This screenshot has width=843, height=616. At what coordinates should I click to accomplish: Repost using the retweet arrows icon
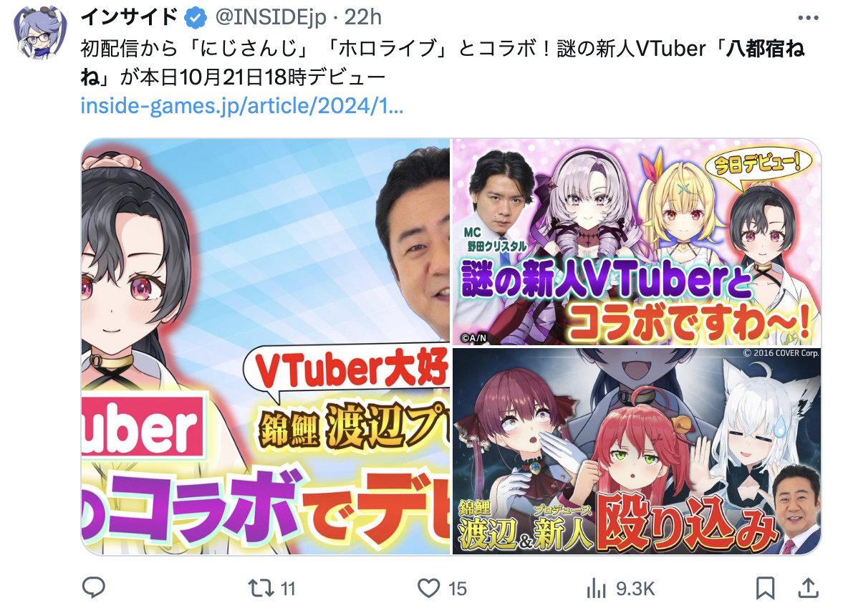tap(261, 588)
